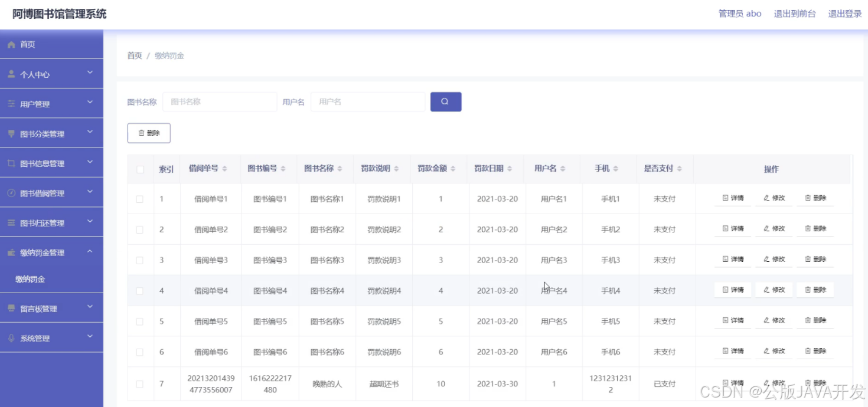Viewport: 868px width, 407px height.
Task: Focus the 用户名 search field
Action: pos(368,101)
